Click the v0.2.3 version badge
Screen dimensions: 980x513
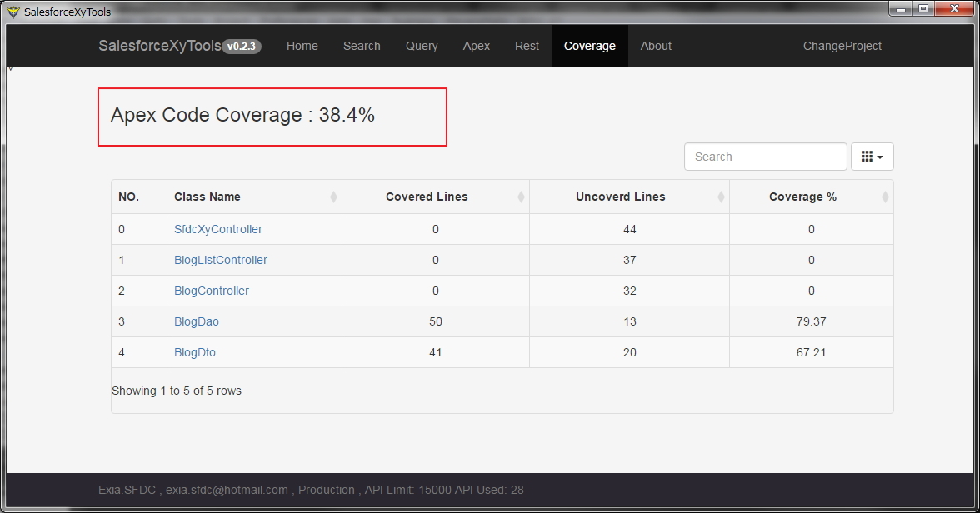click(x=242, y=47)
